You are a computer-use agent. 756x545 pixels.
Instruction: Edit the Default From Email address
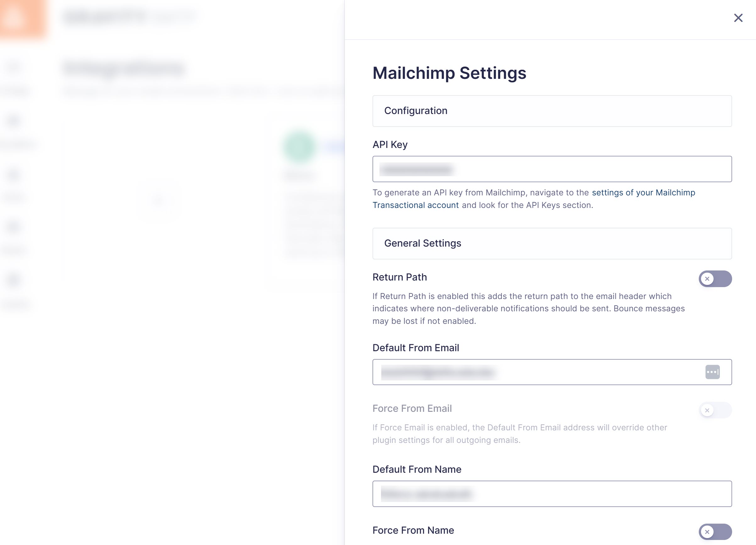click(533, 372)
